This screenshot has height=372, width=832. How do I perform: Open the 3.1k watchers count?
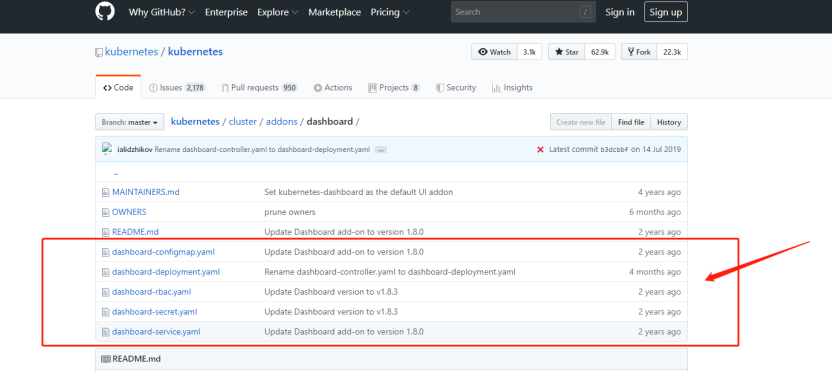point(530,52)
